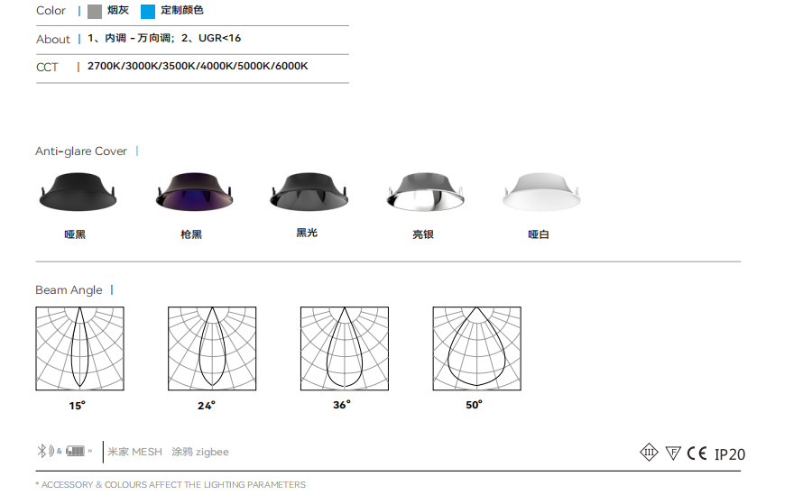Select the 枪黑 gun black anti-glare cover
This screenshot has height=504, width=812.
point(194,191)
